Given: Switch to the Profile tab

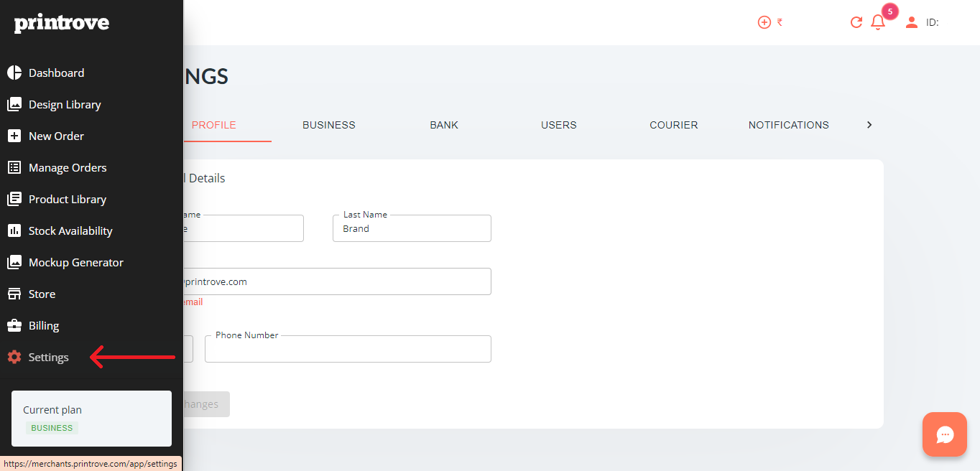Looking at the screenshot, I should click(214, 125).
